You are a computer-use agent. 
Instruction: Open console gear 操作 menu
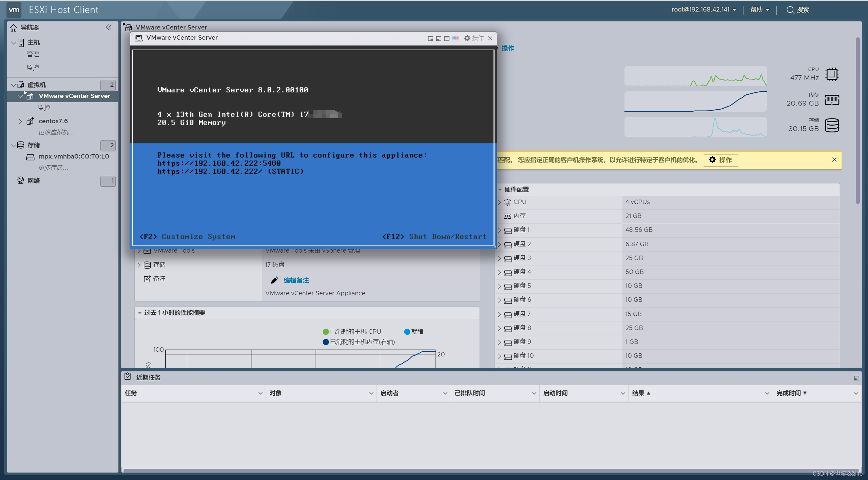pyautogui.click(x=474, y=38)
